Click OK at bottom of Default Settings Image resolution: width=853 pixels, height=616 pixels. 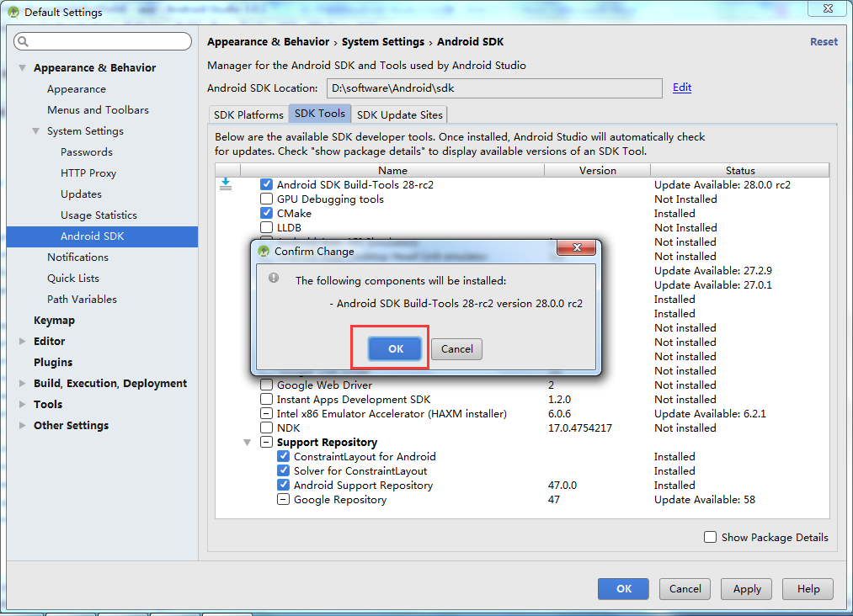(x=623, y=589)
